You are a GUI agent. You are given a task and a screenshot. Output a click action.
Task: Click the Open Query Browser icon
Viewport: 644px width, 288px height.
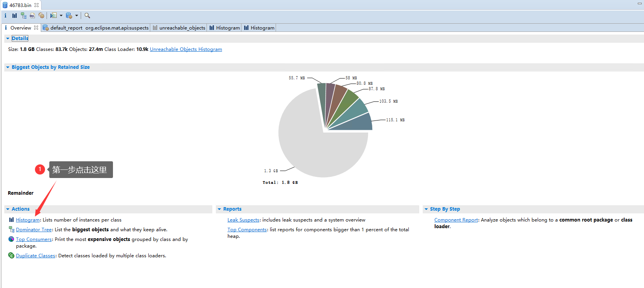69,16
